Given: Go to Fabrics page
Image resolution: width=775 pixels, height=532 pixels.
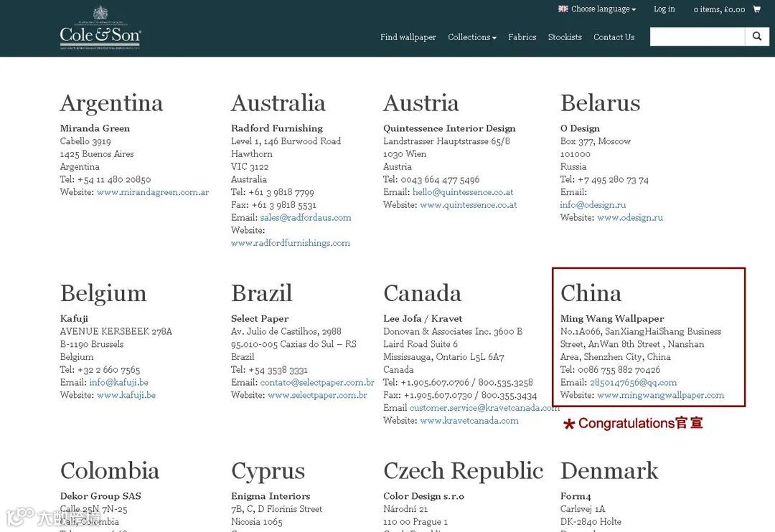Looking at the screenshot, I should [x=522, y=37].
